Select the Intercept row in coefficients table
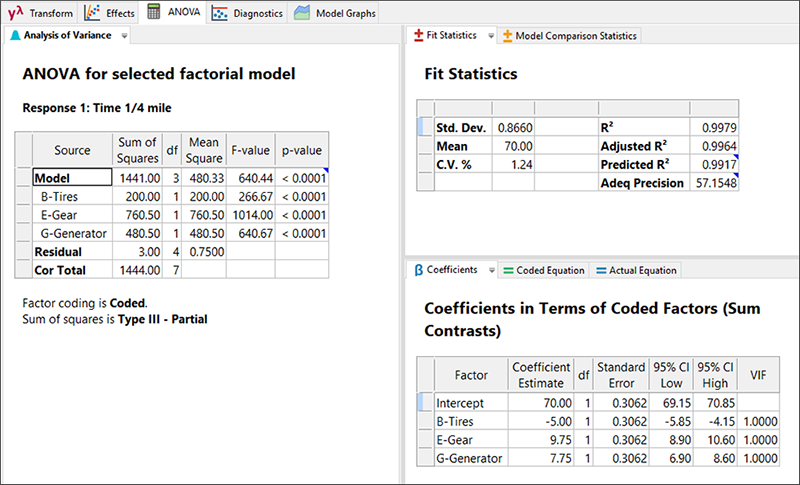This screenshot has width=800, height=485. click(x=460, y=402)
